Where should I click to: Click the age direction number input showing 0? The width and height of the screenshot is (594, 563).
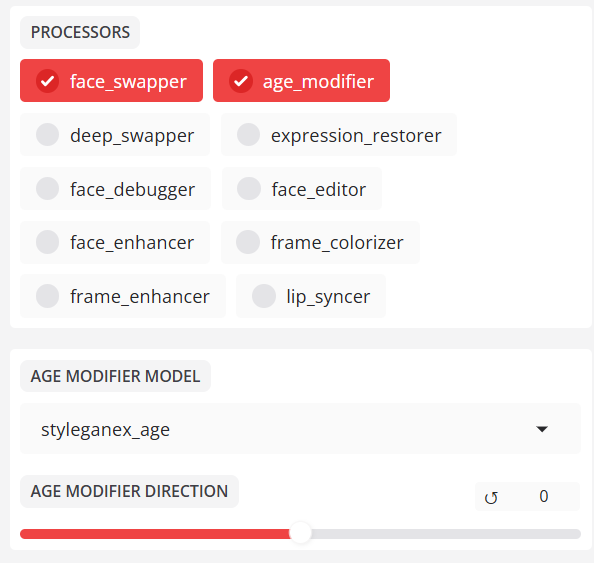(x=544, y=496)
